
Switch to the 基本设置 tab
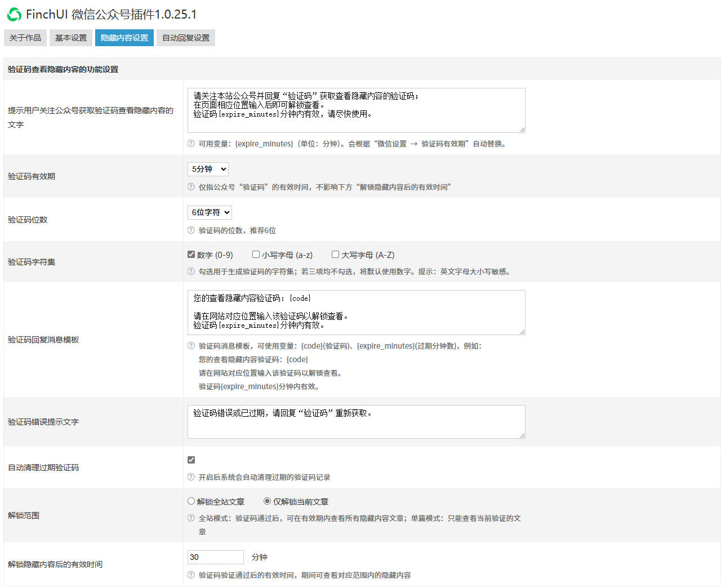(71, 38)
